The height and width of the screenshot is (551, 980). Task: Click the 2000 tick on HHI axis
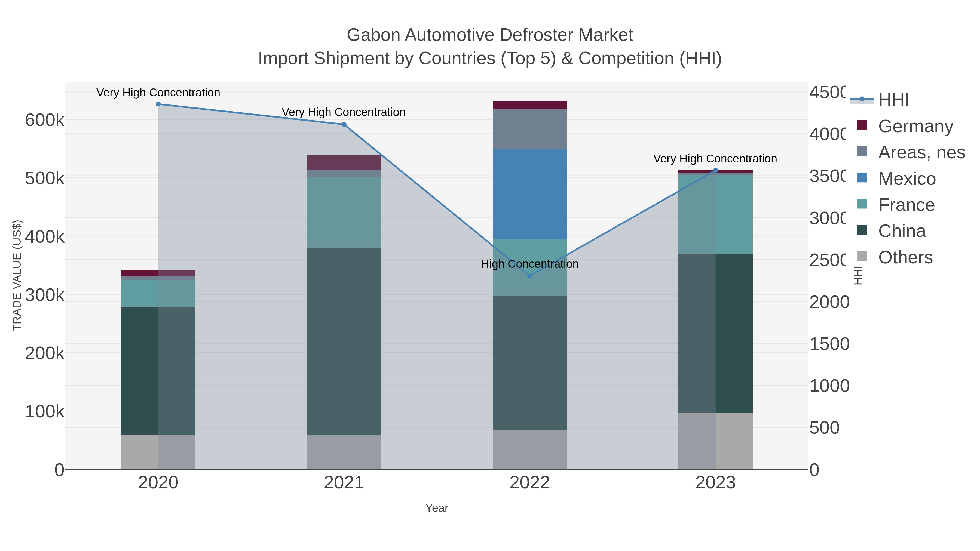[x=829, y=302]
